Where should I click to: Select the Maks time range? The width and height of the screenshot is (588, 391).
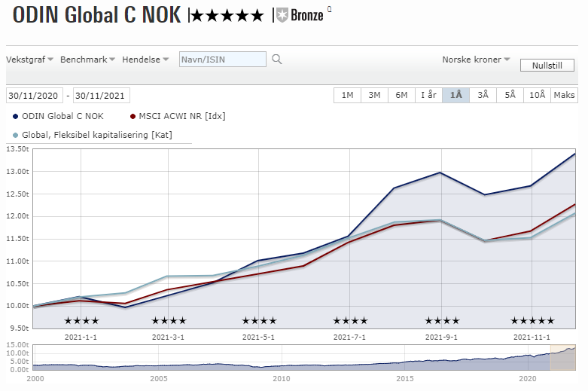coord(564,96)
